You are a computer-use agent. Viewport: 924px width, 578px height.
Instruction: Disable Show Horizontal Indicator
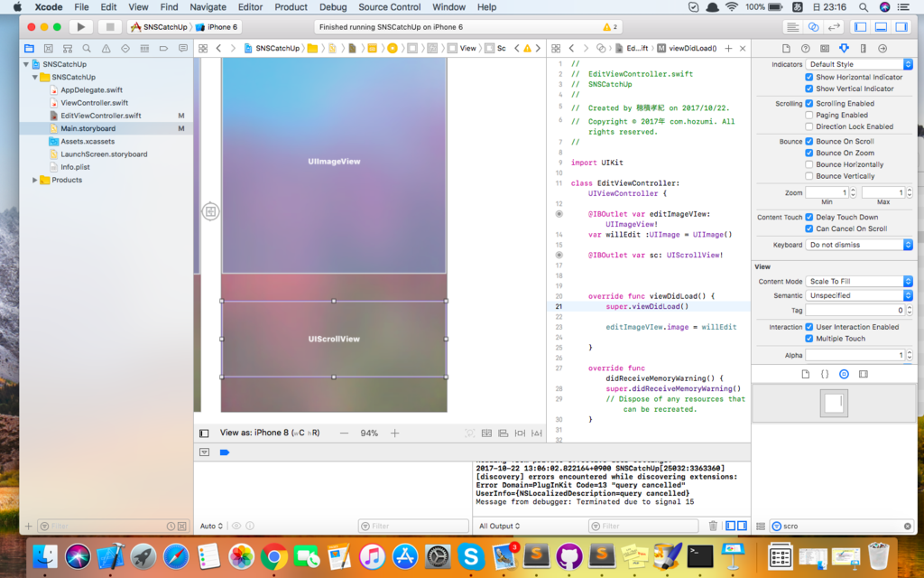(x=809, y=78)
